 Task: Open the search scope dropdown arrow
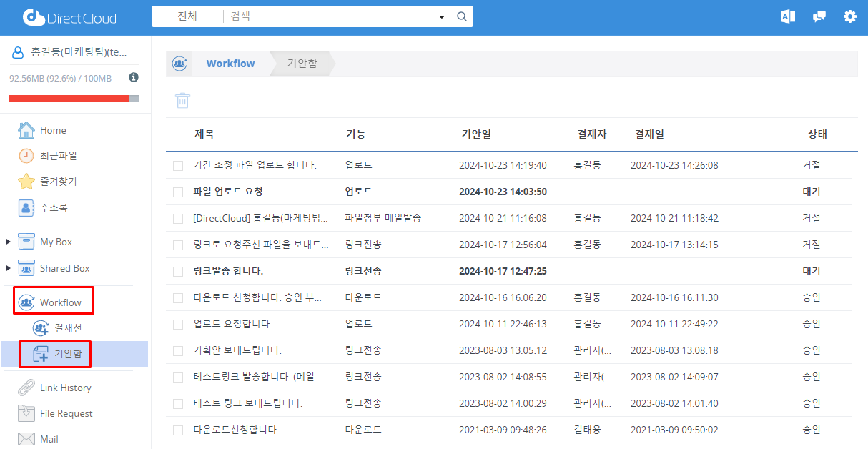(x=442, y=16)
